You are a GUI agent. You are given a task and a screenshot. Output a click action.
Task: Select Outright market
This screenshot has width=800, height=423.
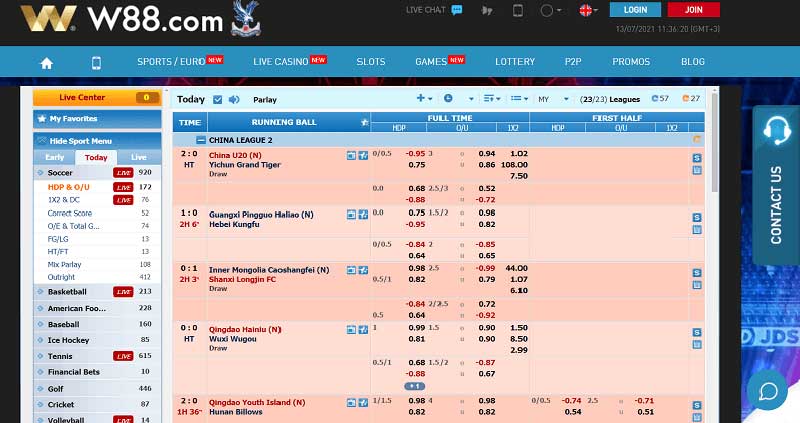point(61,277)
